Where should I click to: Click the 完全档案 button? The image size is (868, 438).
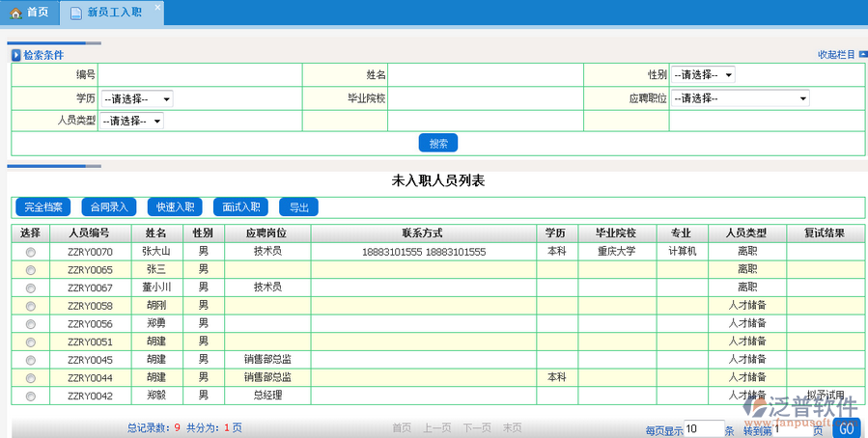tap(42, 206)
